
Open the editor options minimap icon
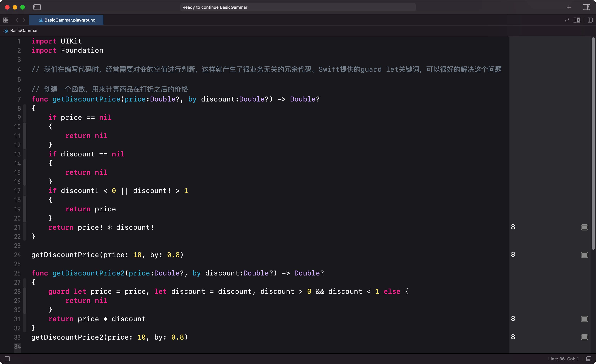pyautogui.click(x=577, y=20)
